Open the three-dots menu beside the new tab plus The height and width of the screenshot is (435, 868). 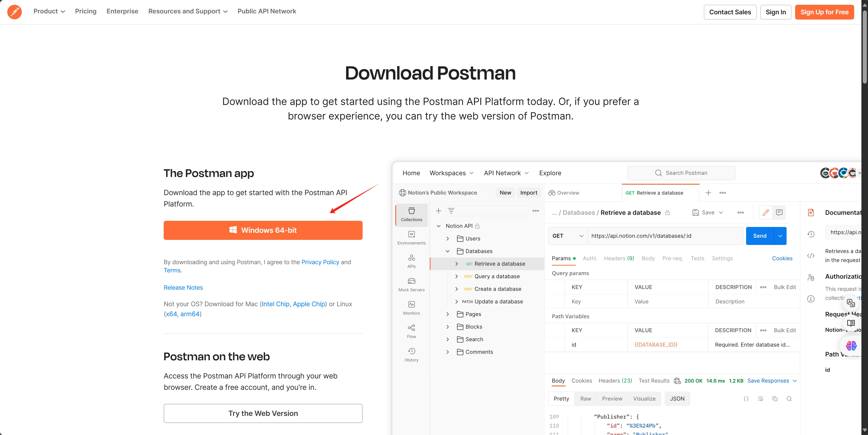723,193
